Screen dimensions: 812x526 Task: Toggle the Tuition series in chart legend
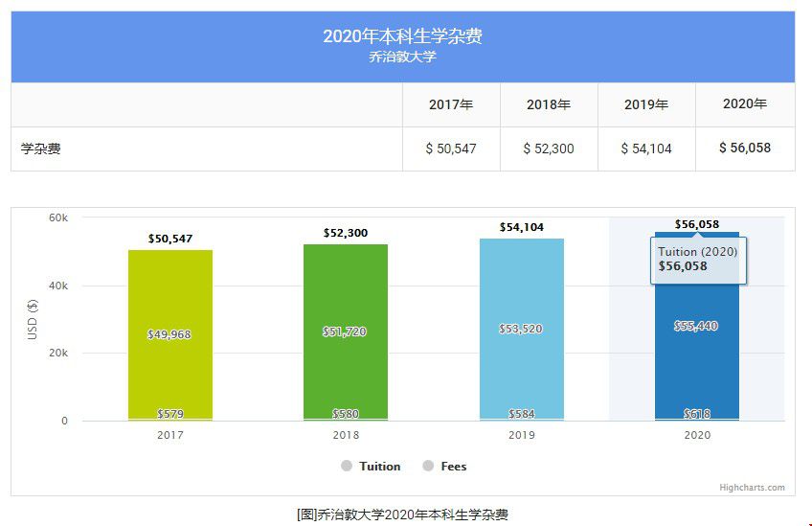[x=371, y=466]
